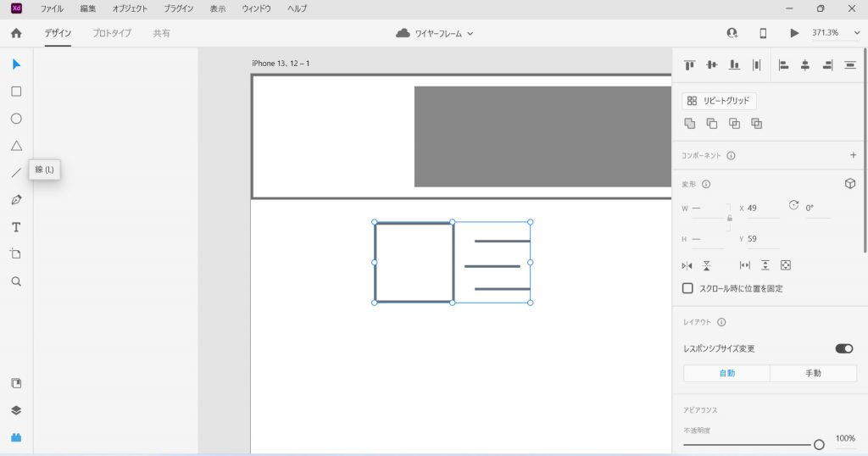The image size is (868, 456).
Task: Switch to the デザイン tab
Action: [x=58, y=33]
